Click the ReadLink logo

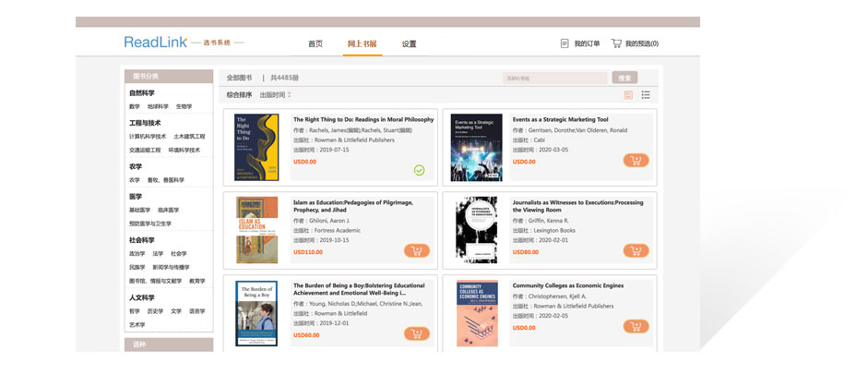coord(156,42)
